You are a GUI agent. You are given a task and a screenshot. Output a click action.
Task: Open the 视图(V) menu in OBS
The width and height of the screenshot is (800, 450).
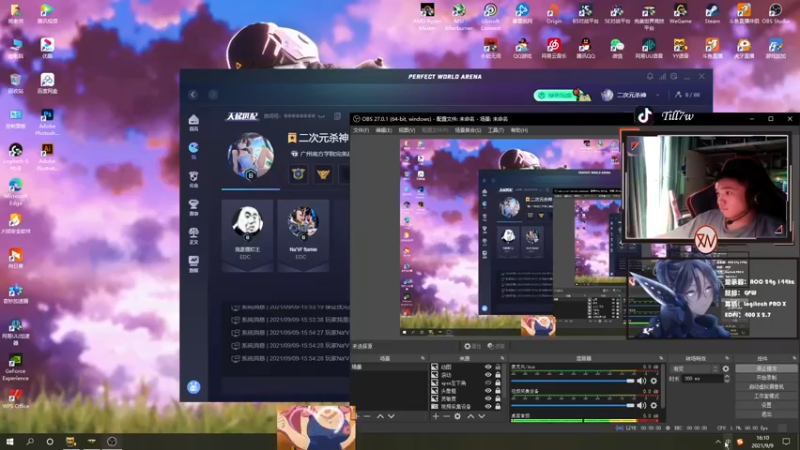coord(407,130)
